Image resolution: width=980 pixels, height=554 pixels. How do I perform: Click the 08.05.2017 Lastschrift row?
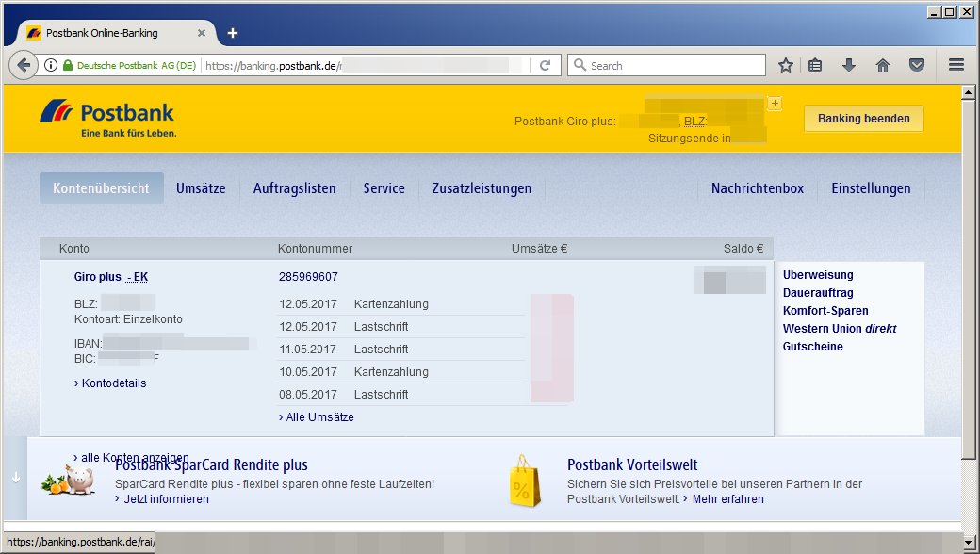400,394
